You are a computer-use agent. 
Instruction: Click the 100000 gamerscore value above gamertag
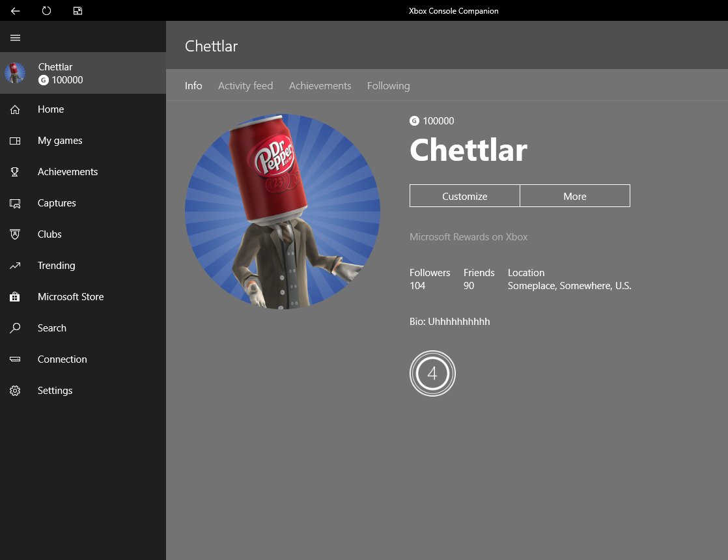438,121
